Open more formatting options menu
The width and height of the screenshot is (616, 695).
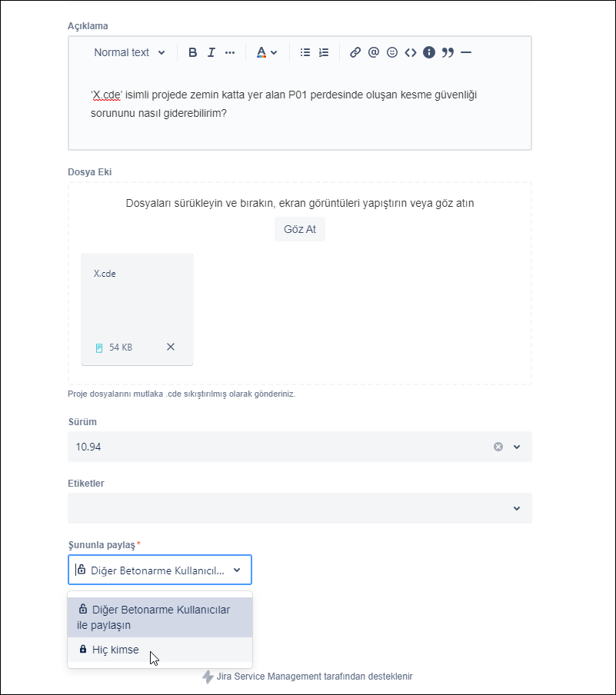click(230, 52)
